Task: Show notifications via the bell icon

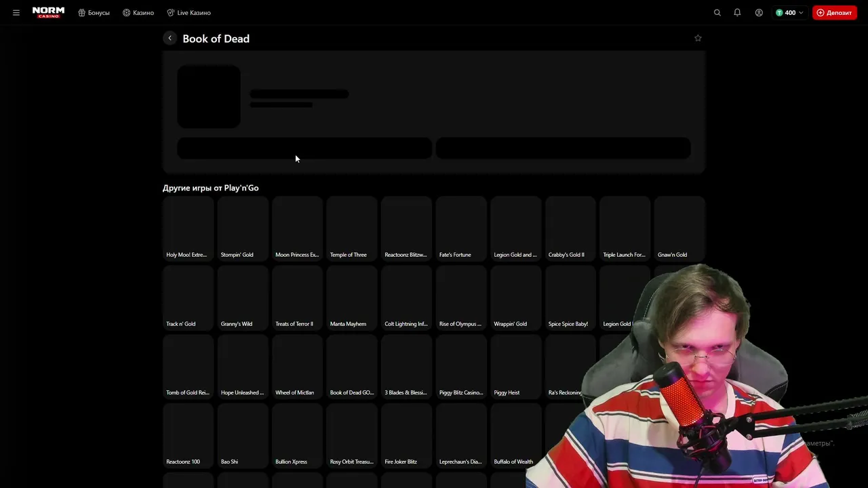Action: (737, 13)
